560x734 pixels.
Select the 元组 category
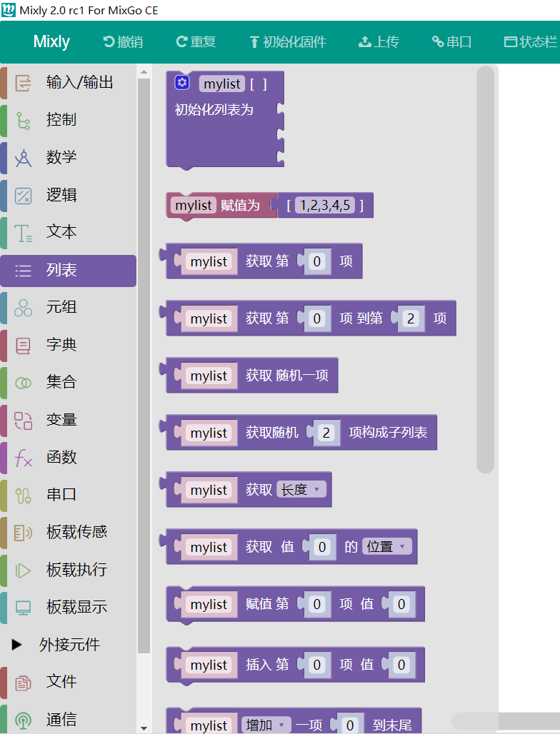click(69, 308)
